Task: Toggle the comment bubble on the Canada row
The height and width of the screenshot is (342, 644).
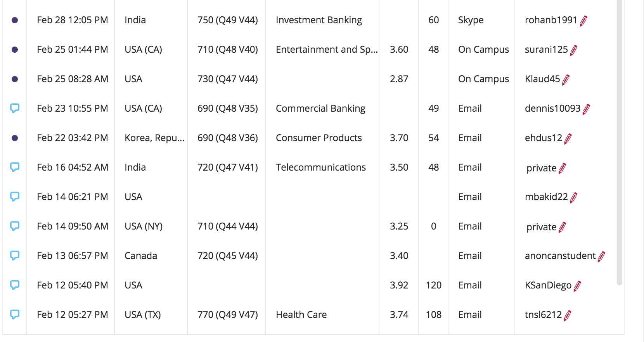Action: [14, 256]
